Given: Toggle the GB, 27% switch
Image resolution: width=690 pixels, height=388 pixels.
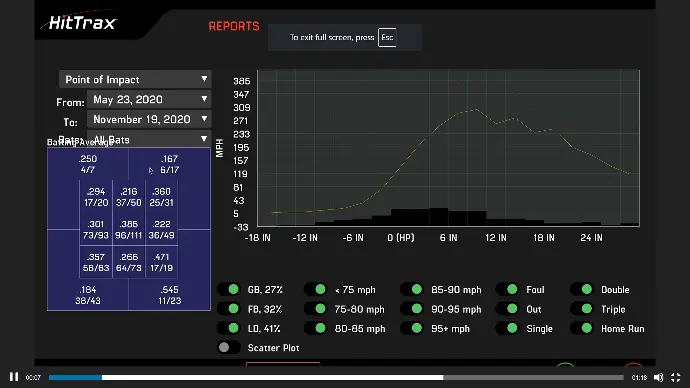Looking at the screenshot, I should pos(229,289).
